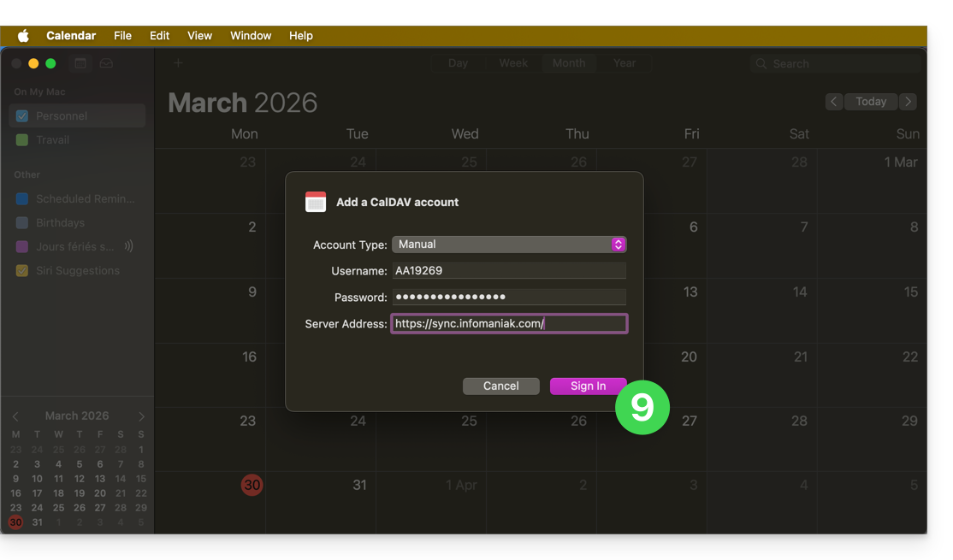Click the Sign In button
Screen dimensions: 953x560
tap(588, 386)
